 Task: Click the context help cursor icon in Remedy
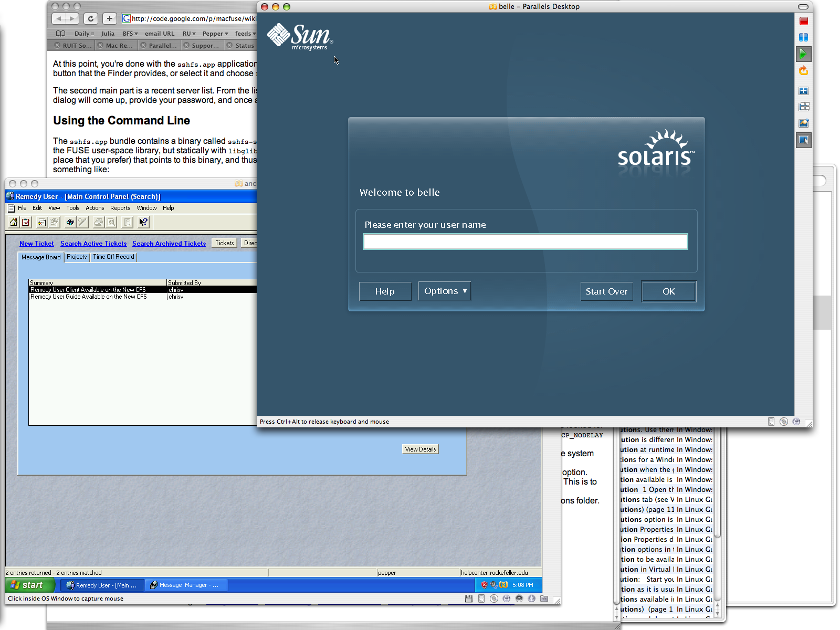(143, 223)
